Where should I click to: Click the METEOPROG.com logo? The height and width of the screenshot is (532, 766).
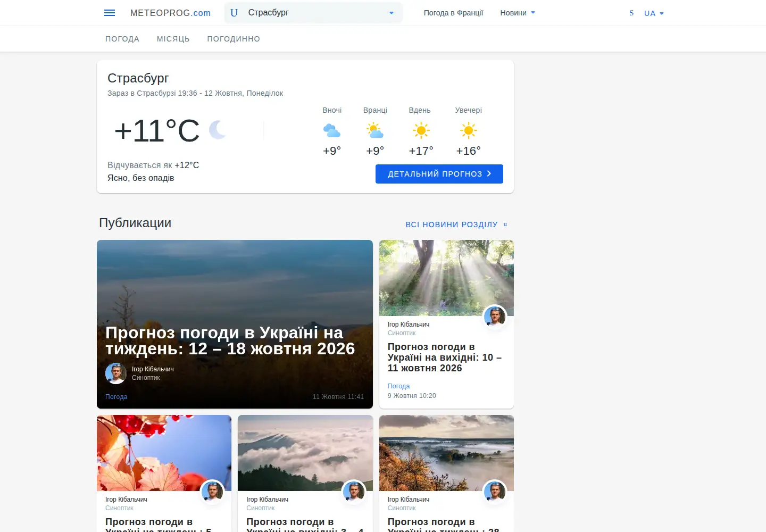[170, 13]
